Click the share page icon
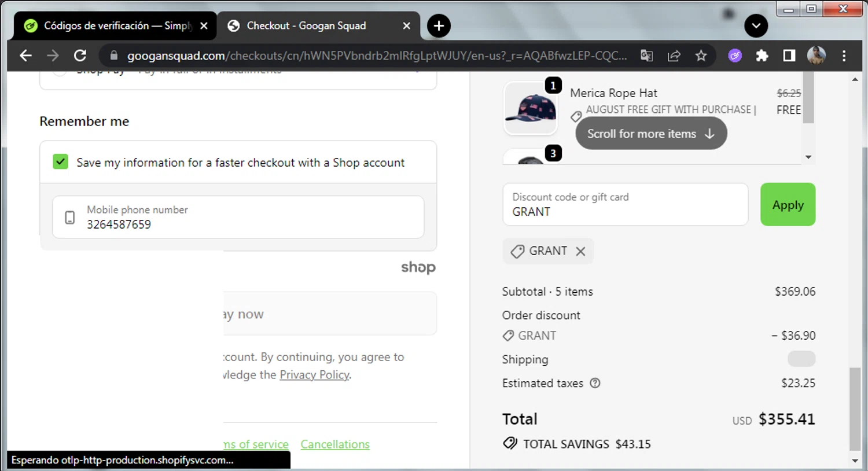This screenshot has height=471, width=868. point(674,56)
